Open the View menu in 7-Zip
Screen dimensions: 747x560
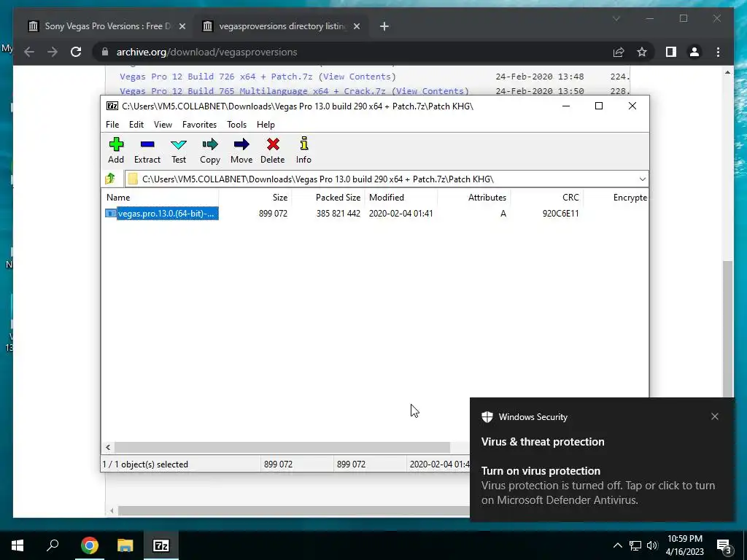[163, 124]
